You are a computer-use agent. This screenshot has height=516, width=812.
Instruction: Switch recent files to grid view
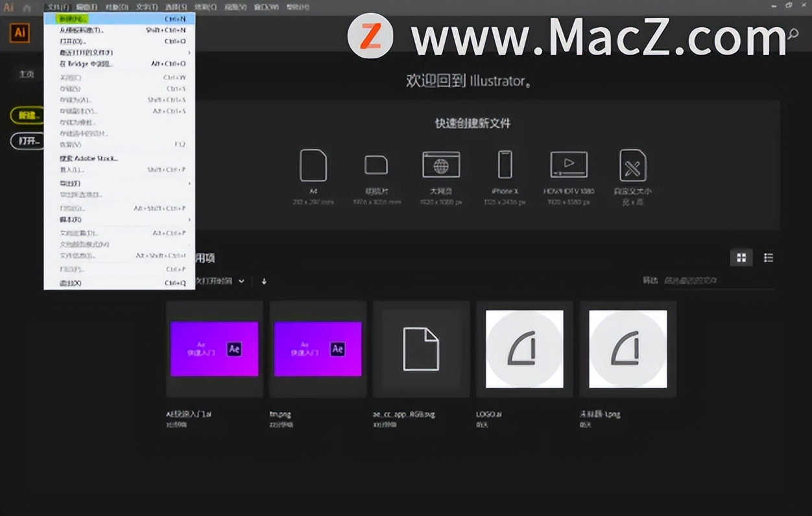coord(741,257)
